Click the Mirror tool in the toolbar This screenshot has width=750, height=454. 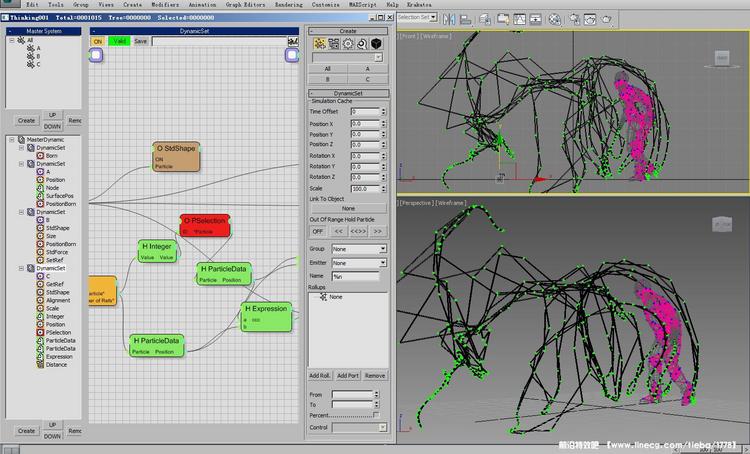449,19
